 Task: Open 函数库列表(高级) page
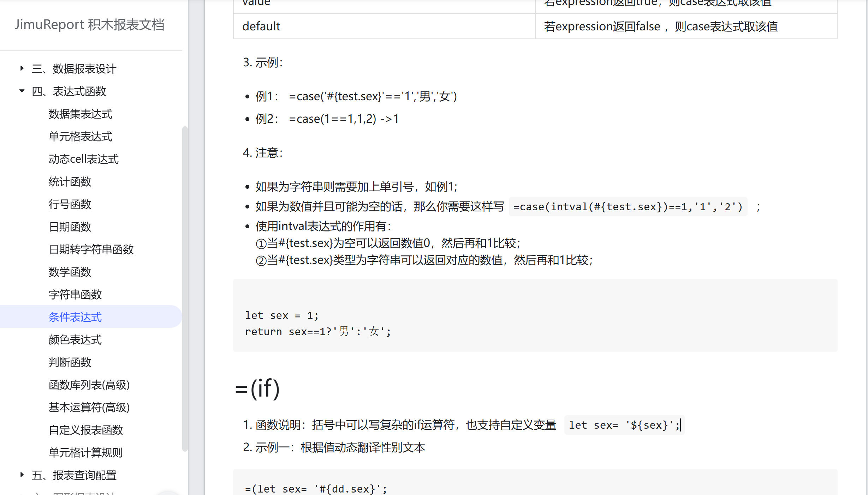coord(89,385)
